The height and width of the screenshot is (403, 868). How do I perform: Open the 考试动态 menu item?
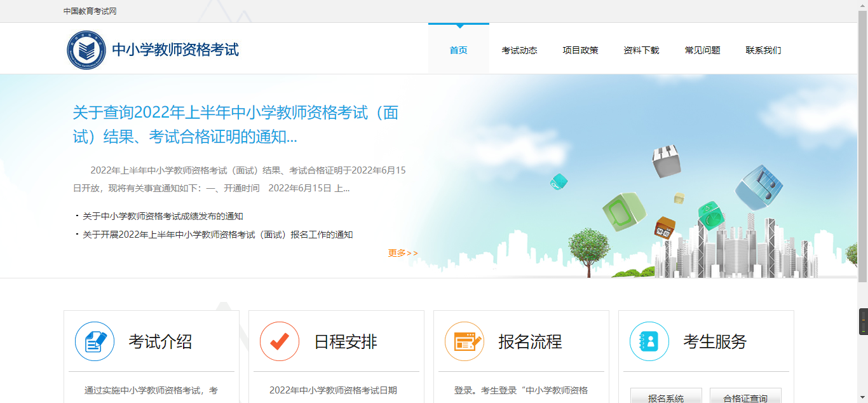click(x=519, y=50)
